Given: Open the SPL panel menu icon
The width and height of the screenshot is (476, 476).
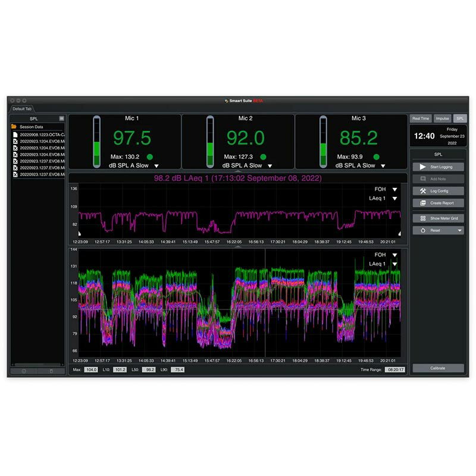Looking at the screenshot, I should coord(61,119).
